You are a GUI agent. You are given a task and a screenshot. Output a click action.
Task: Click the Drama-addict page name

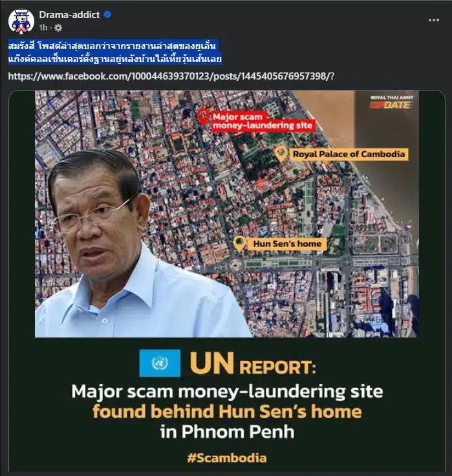[x=69, y=15]
